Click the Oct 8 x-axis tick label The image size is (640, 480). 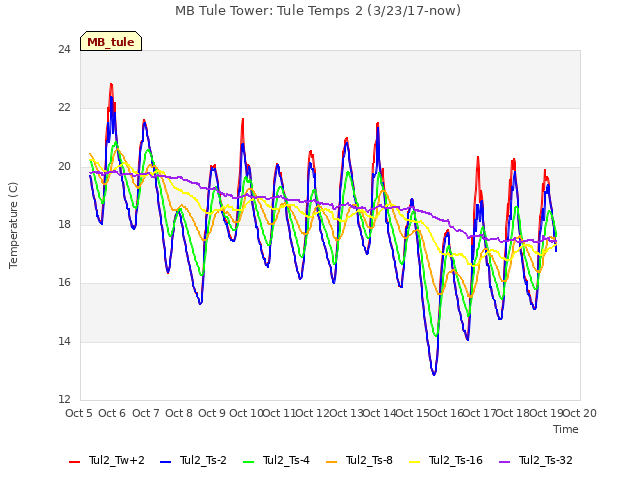[179, 413]
